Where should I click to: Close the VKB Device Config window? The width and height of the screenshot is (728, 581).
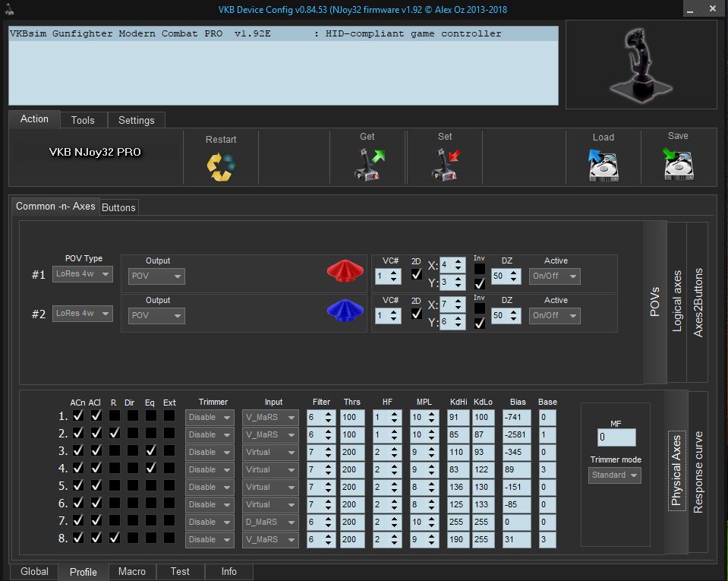[713, 9]
